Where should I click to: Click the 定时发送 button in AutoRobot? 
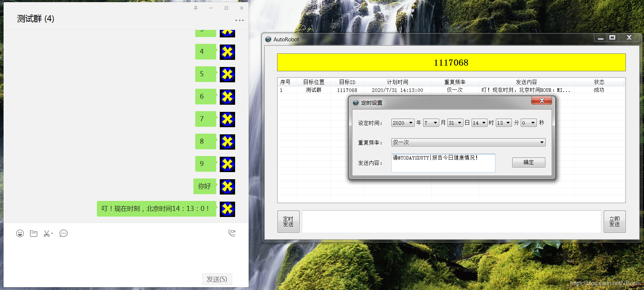288,222
